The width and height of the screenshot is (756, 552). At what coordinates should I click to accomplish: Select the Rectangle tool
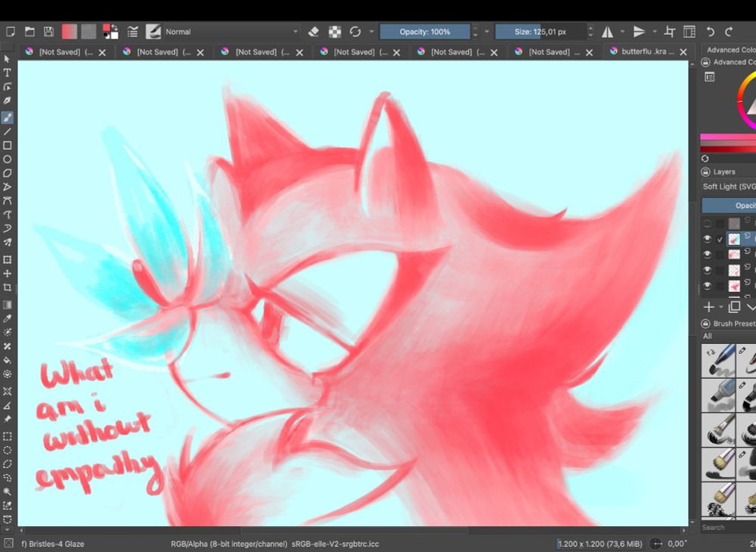click(x=8, y=145)
